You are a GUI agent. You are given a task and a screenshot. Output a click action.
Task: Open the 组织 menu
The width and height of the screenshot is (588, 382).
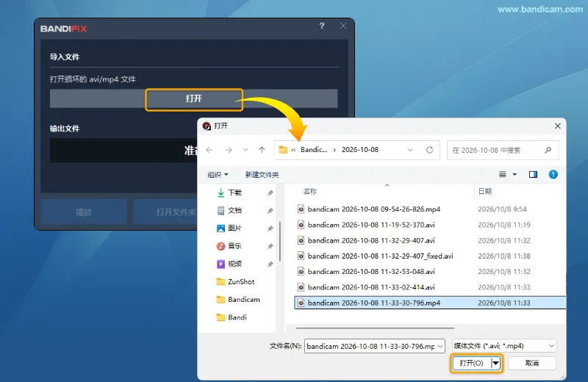pos(218,175)
